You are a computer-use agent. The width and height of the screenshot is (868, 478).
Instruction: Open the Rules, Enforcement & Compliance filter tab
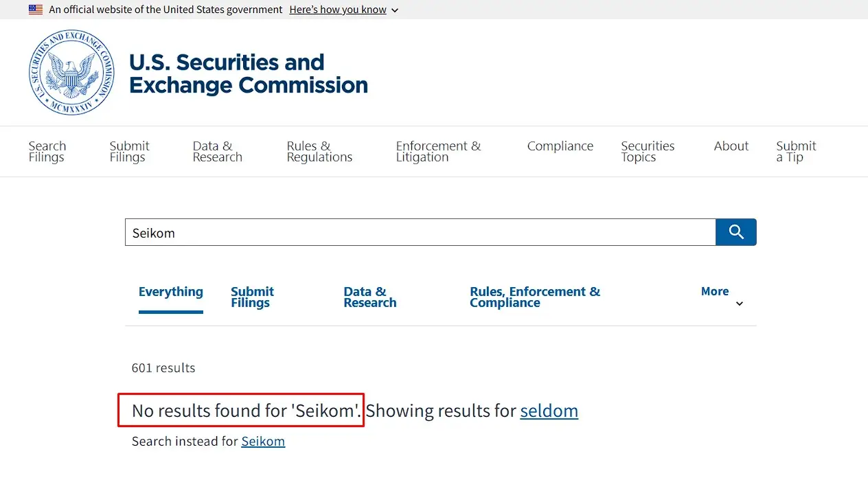click(x=535, y=297)
